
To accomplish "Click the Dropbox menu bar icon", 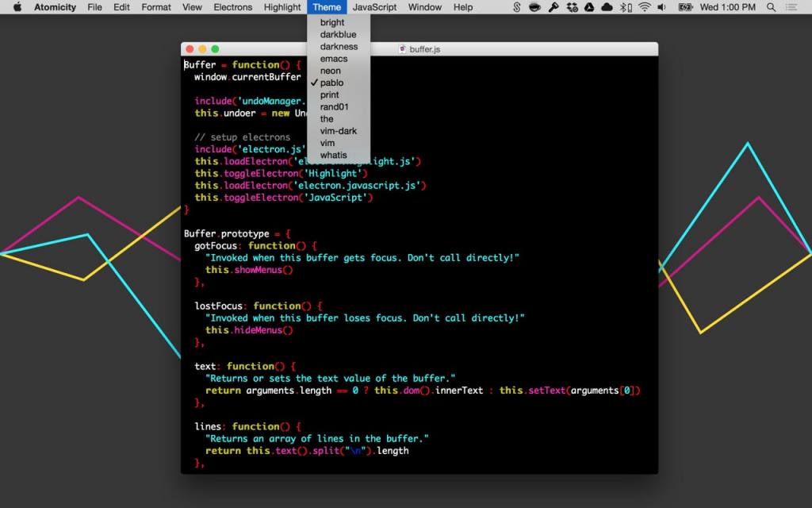I will pos(606,7).
